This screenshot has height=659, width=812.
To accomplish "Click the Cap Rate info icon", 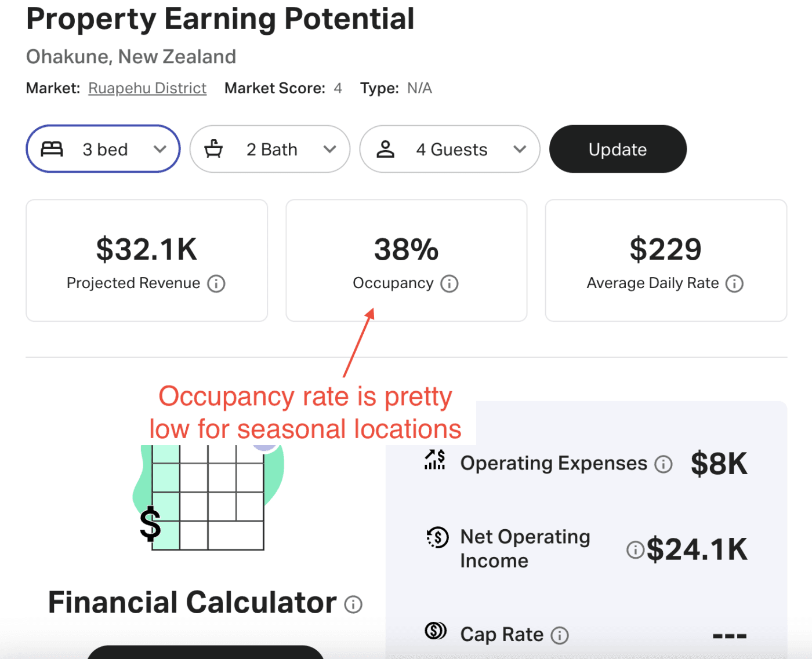I will click(x=560, y=636).
